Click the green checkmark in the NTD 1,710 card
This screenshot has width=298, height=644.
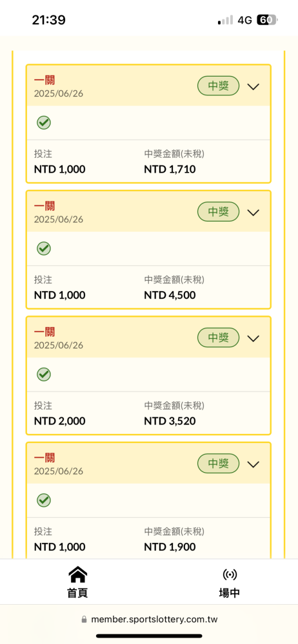click(x=44, y=122)
